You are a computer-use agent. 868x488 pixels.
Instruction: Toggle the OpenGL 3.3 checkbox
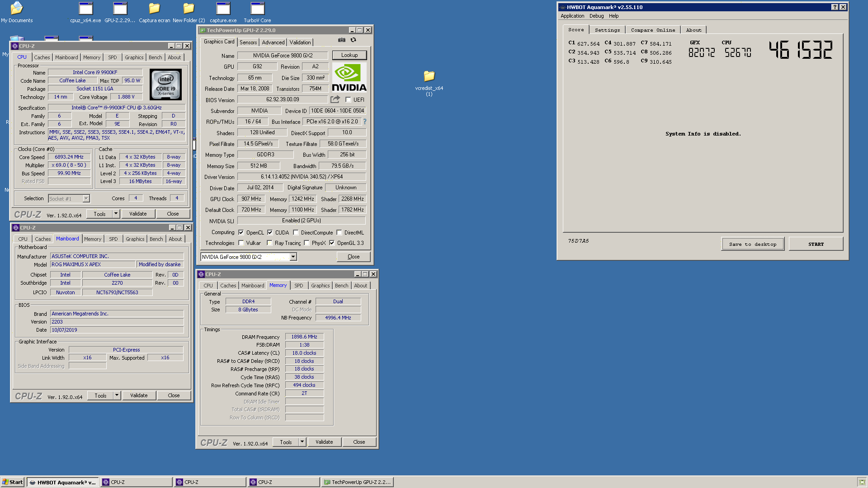pos(332,243)
